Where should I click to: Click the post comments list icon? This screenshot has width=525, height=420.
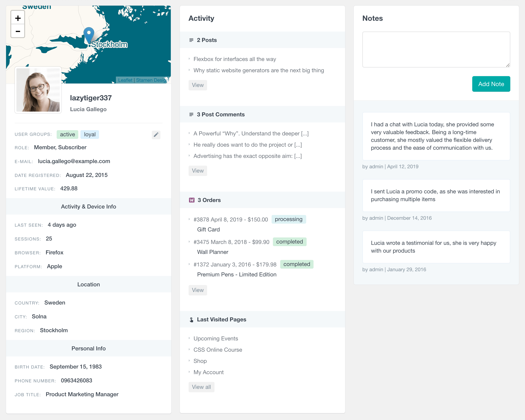[x=191, y=114]
